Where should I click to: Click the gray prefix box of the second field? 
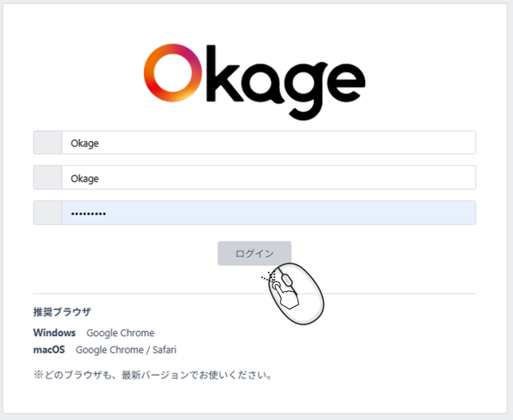click(x=48, y=178)
